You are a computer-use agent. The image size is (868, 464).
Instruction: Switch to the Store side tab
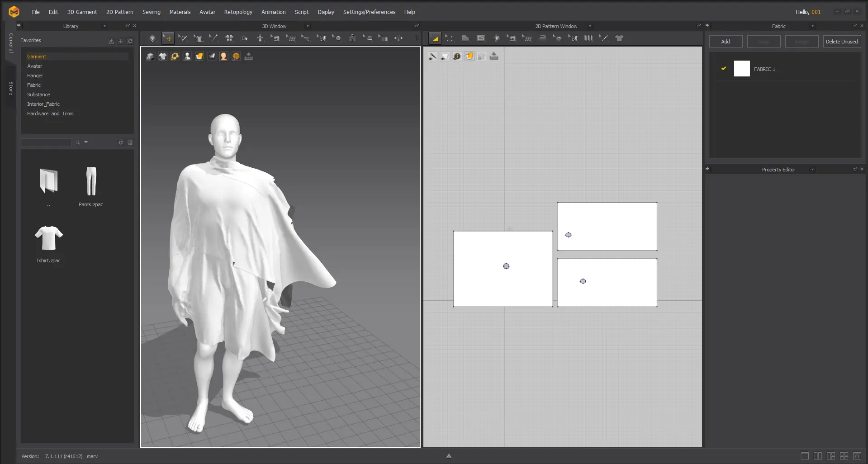[11, 88]
